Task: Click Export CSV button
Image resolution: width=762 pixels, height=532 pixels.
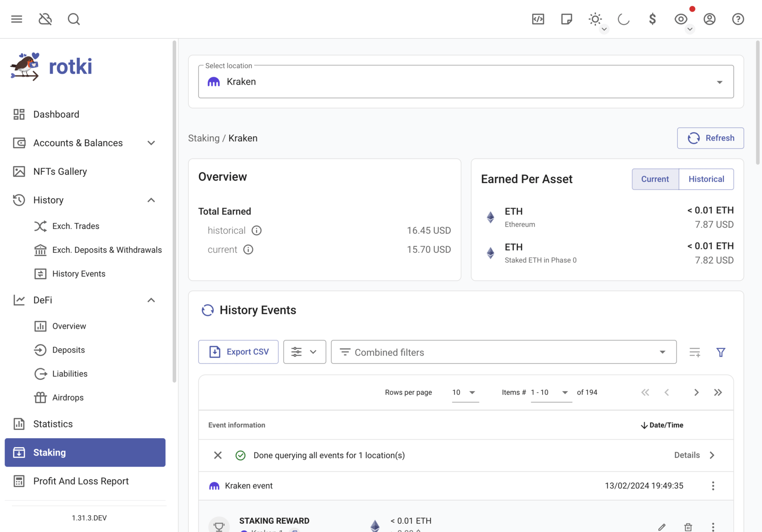Action: tap(238, 352)
